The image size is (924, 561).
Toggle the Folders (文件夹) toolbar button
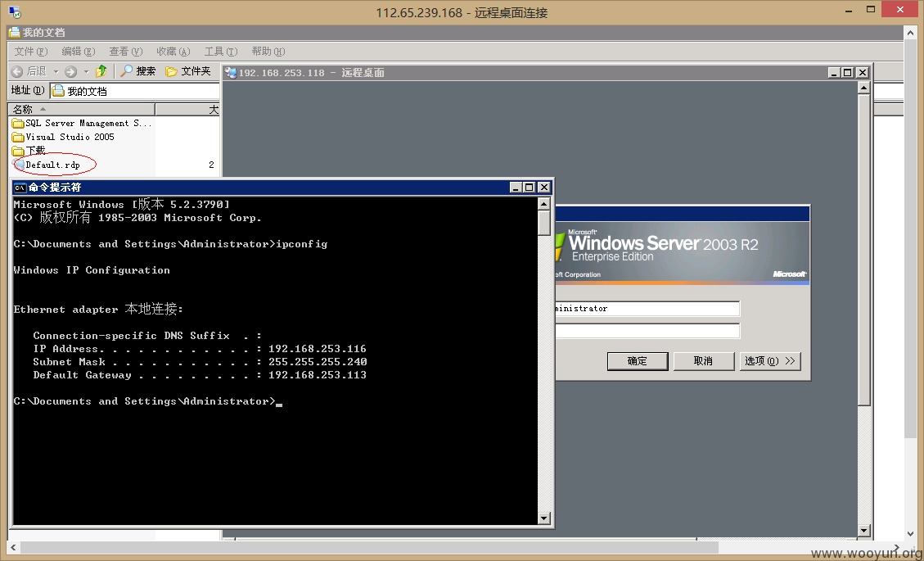[x=188, y=71]
